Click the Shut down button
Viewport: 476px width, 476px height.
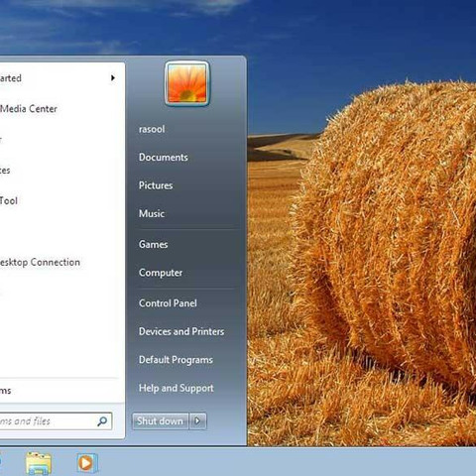[161, 420]
